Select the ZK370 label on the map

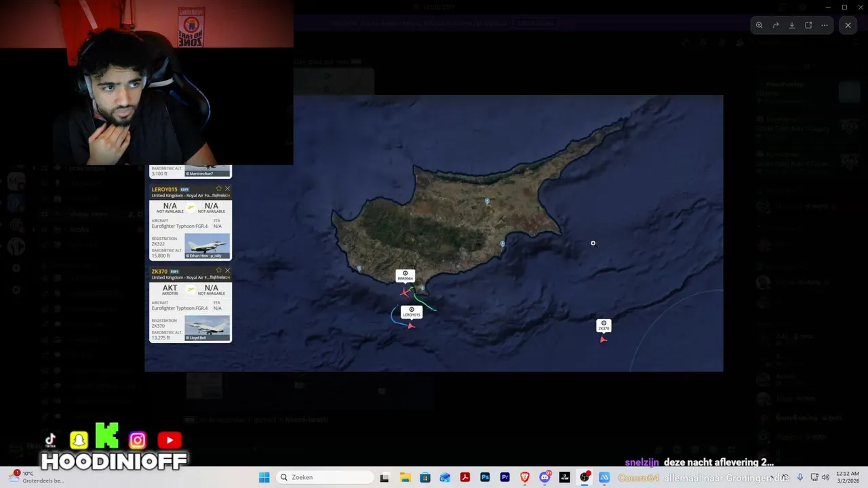604,326
